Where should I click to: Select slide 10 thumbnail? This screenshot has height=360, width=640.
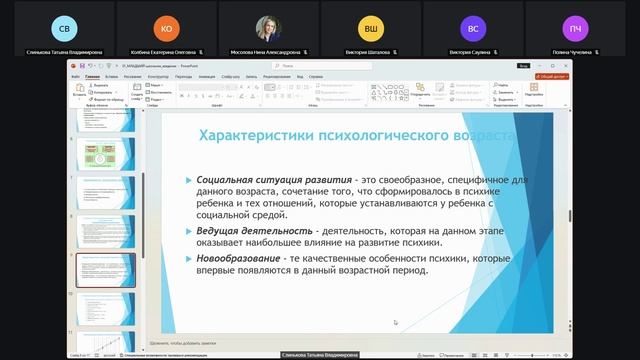[x=106, y=309]
